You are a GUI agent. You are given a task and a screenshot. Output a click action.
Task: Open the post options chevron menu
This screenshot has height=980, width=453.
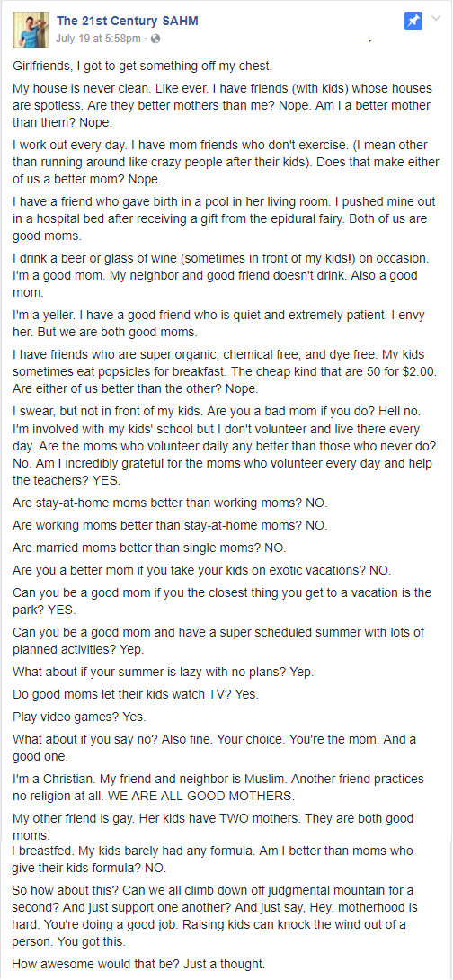[x=436, y=19]
